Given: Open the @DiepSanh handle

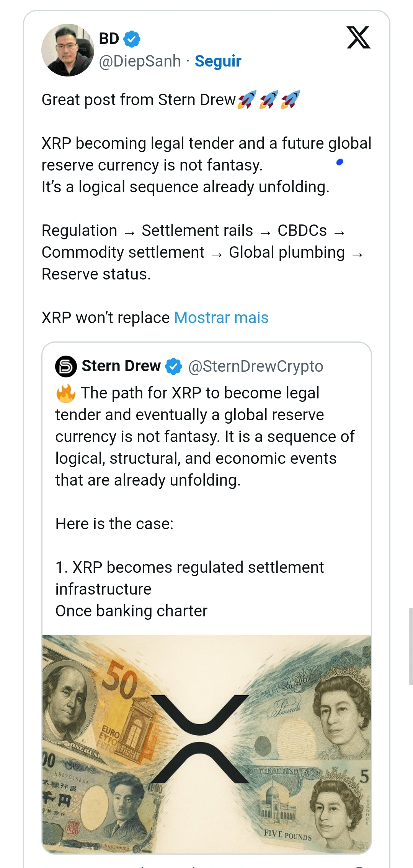Looking at the screenshot, I should click(x=140, y=61).
